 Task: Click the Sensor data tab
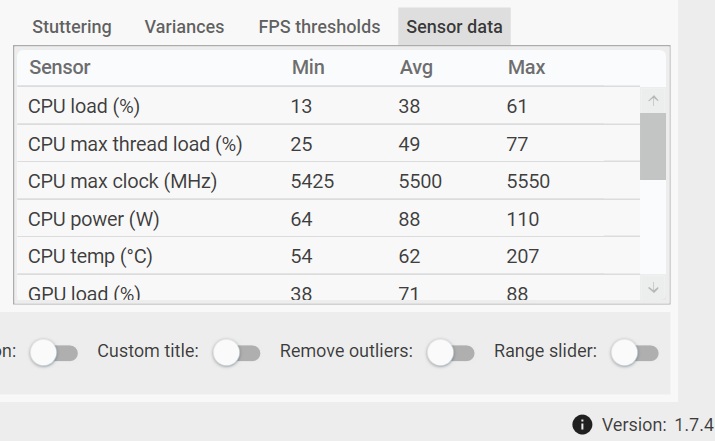pos(454,27)
